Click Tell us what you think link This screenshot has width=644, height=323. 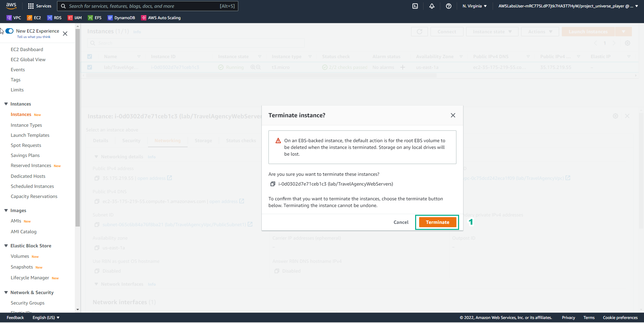pyautogui.click(x=34, y=37)
